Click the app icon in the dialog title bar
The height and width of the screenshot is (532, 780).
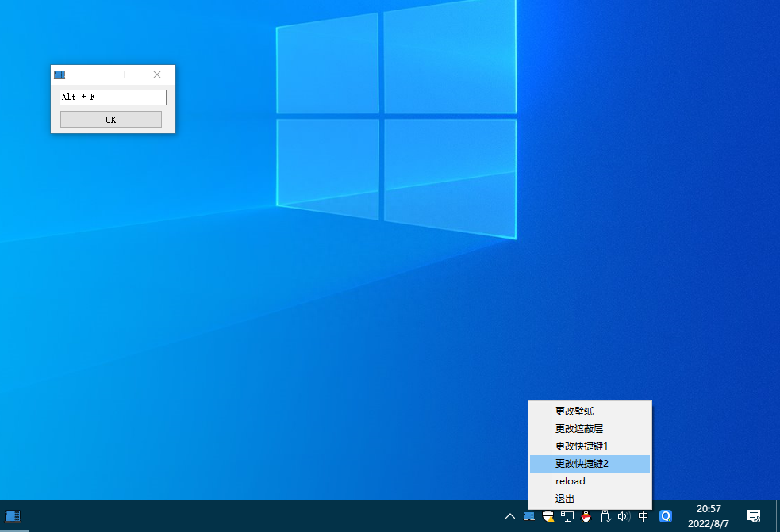[60, 74]
